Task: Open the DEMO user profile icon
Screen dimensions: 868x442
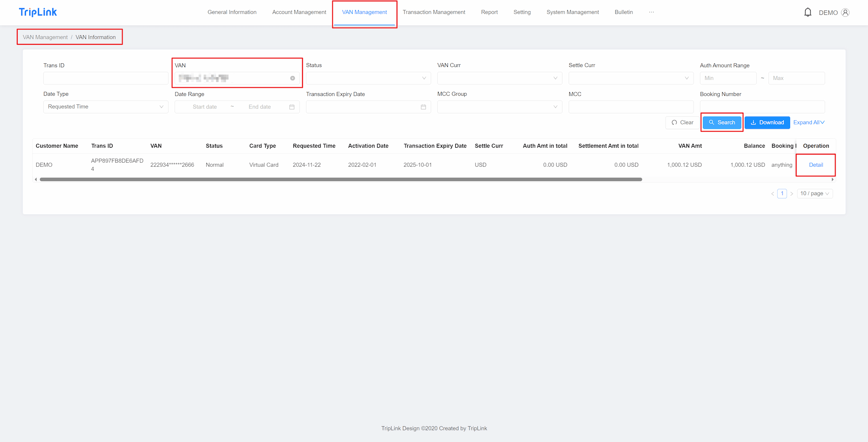Action: (x=845, y=13)
